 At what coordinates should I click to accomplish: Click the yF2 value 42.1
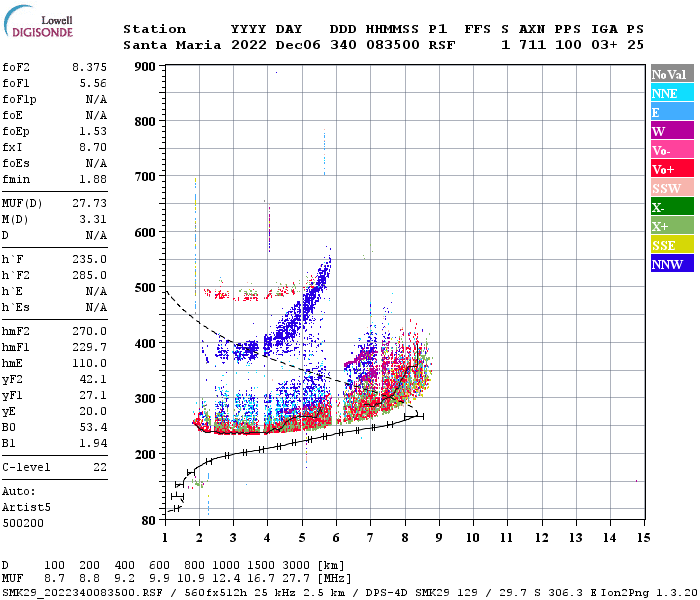pyautogui.click(x=93, y=379)
